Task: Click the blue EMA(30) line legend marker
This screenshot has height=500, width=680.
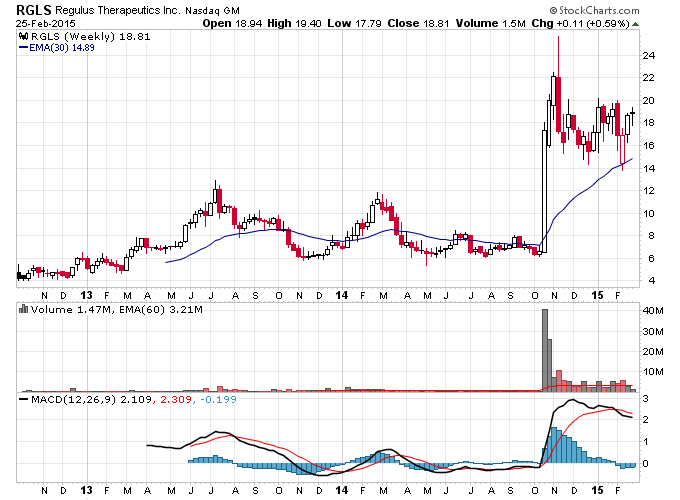Action: click(23, 48)
